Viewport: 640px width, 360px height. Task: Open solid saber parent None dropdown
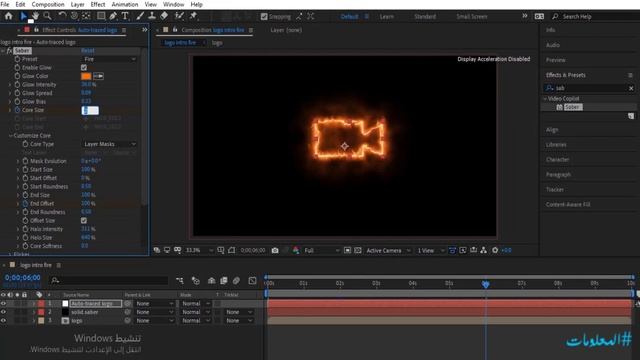(x=155, y=312)
